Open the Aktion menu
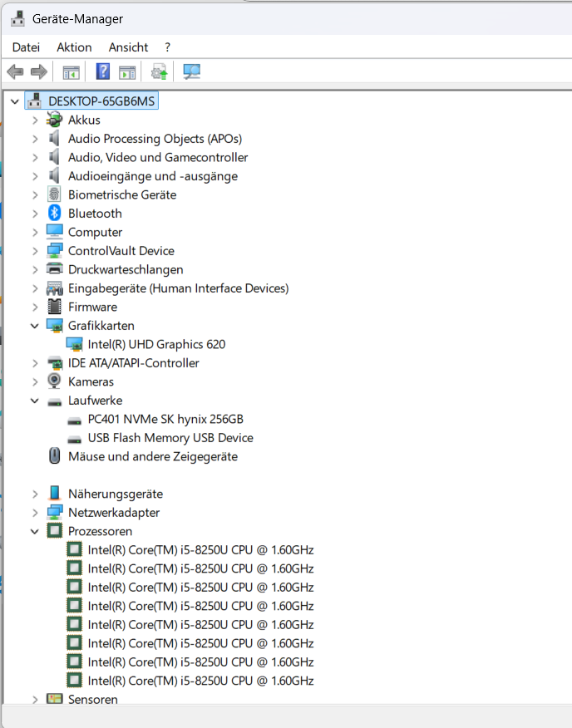 tap(74, 47)
